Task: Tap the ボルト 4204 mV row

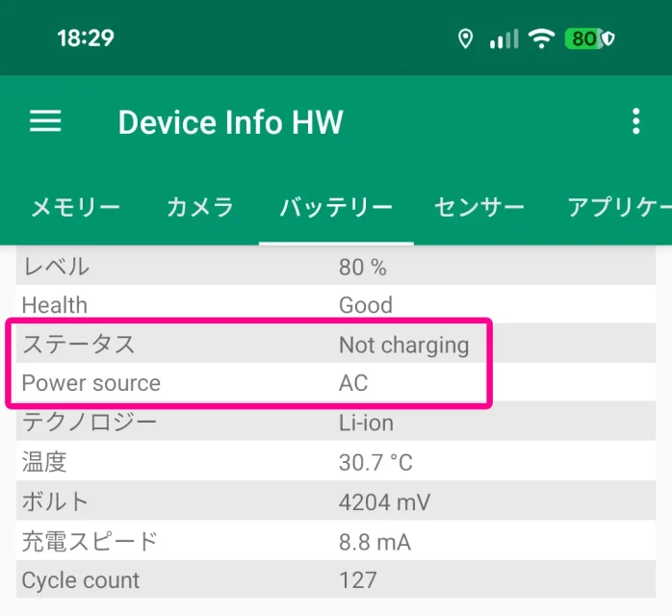Action: click(x=336, y=502)
